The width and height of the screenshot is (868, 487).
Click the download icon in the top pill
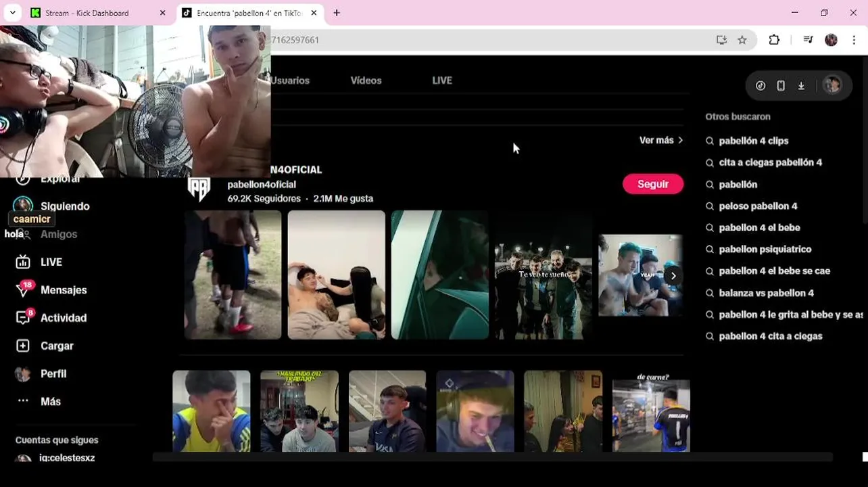(801, 86)
